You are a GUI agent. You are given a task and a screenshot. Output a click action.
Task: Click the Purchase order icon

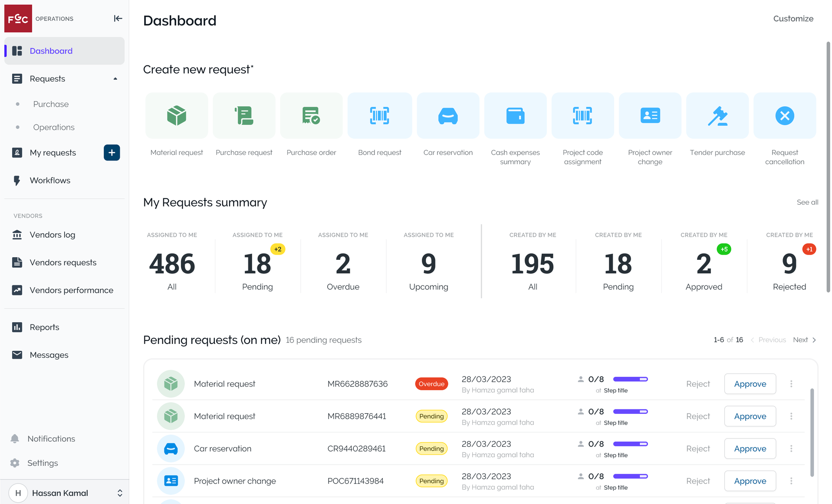pyautogui.click(x=311, y=116)
